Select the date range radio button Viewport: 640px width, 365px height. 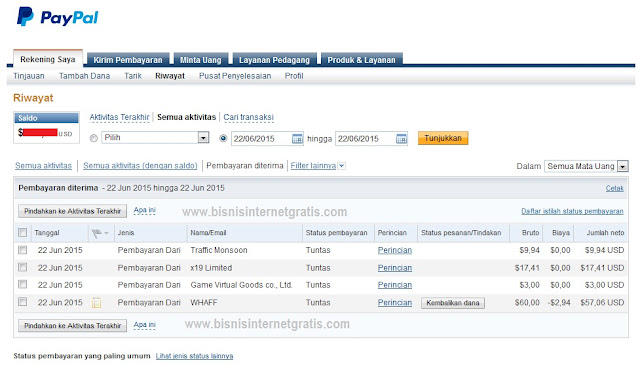tap(223, 138)
